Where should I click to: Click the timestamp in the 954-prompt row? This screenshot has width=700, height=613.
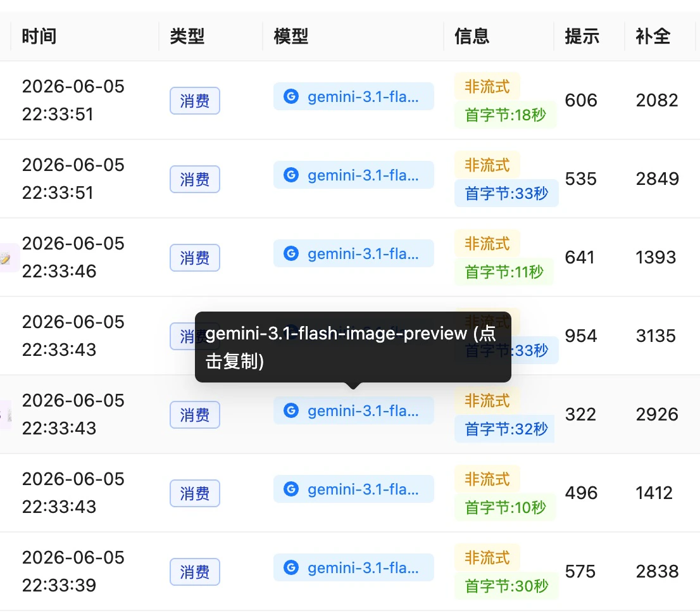tap(73, 336)
